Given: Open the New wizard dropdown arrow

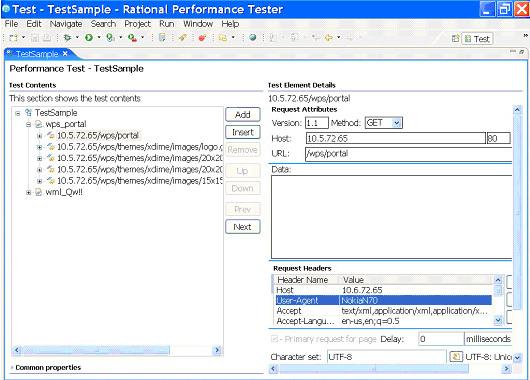Looking at the screenshot, I should click(x=23, y=37).
